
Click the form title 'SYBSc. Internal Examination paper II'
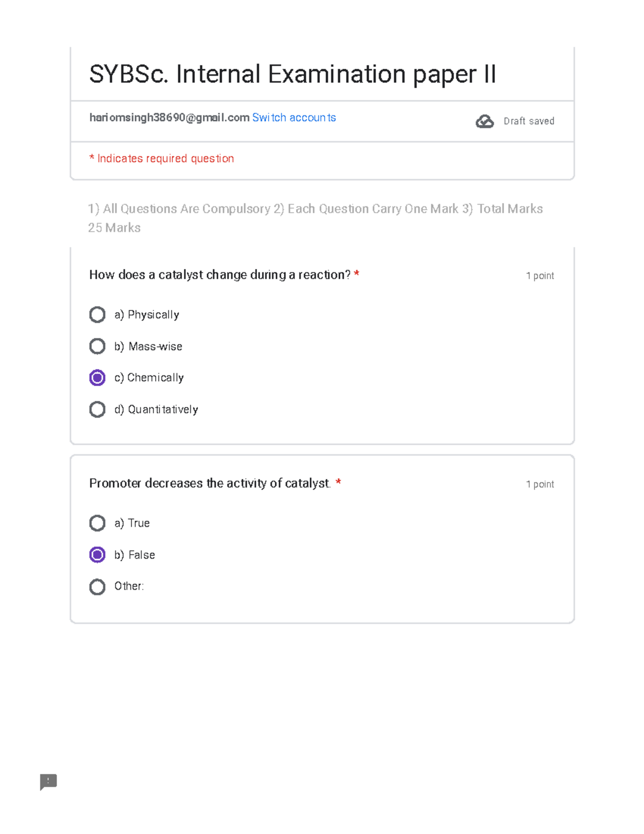coord(292,74)
